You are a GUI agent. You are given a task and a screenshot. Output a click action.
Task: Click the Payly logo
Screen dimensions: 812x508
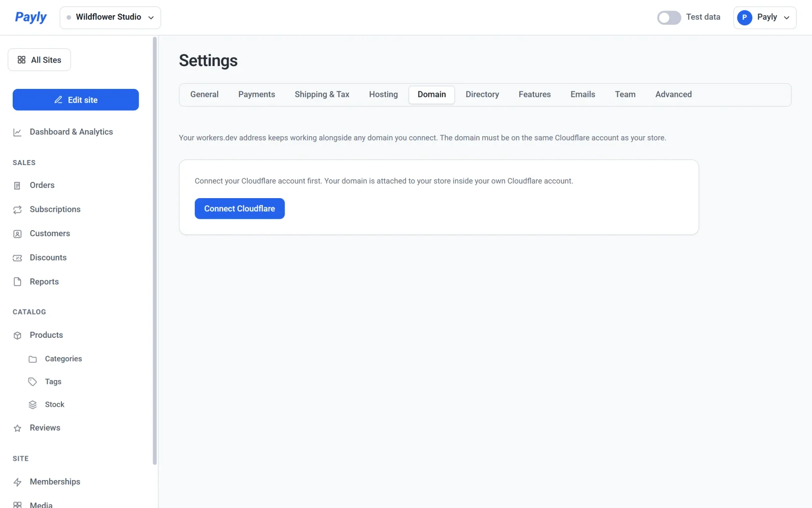tap(30, 17)
